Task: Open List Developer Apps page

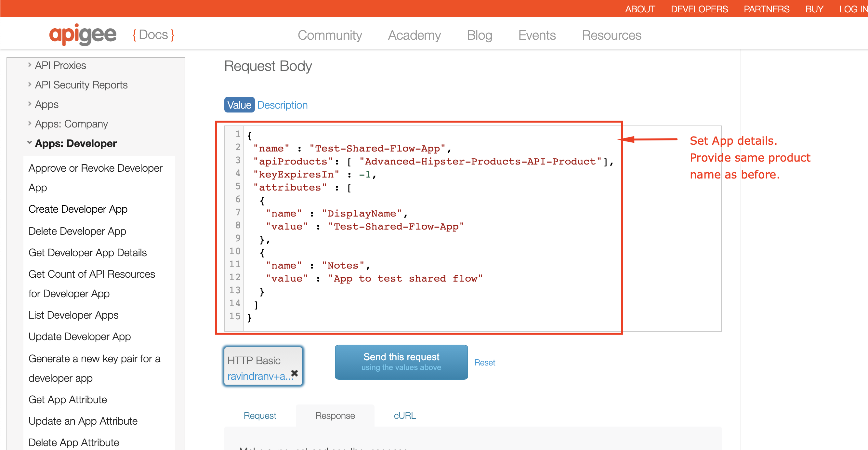Action: pyautogui.click(x=73, y=315)
